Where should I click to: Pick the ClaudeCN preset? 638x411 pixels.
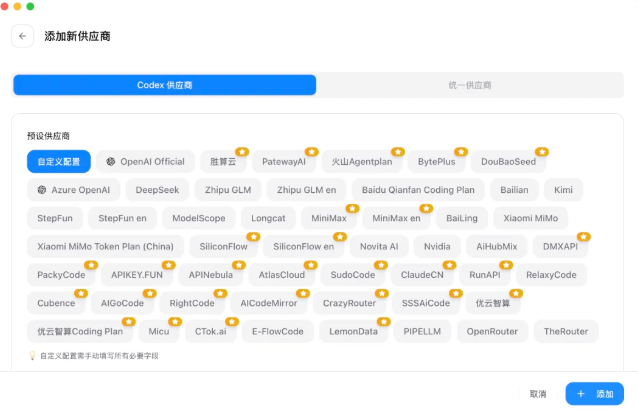(x=422, y=275)
